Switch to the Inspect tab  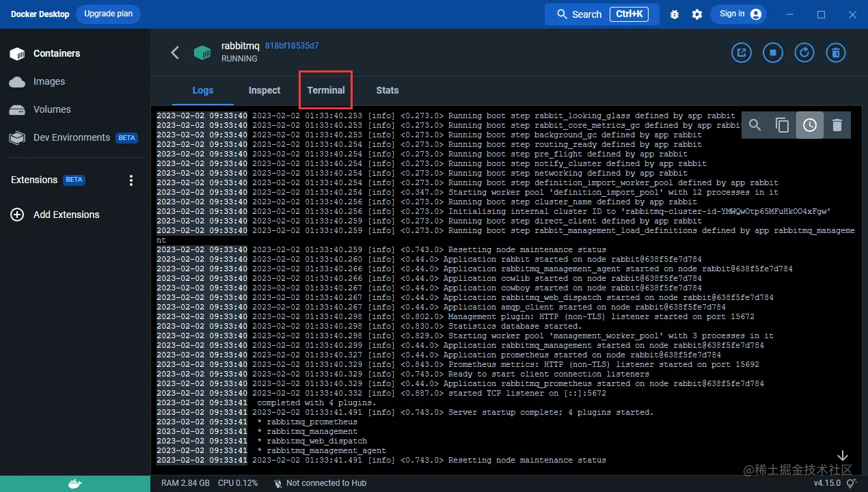coord(265,90)
